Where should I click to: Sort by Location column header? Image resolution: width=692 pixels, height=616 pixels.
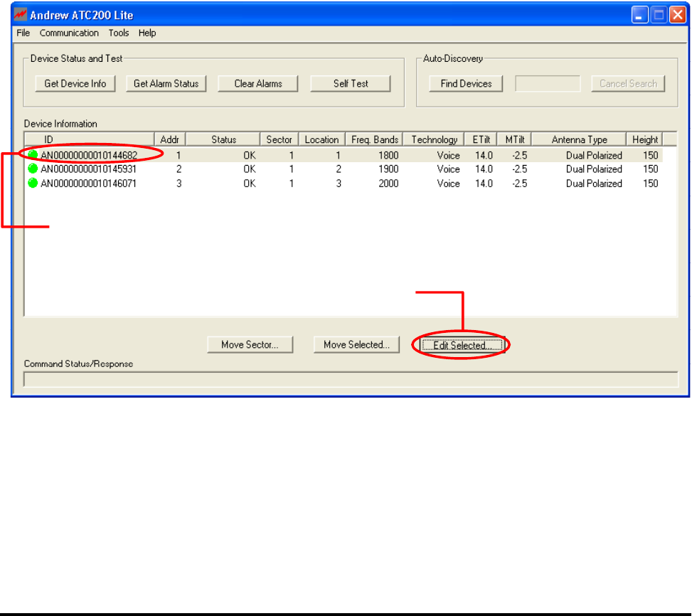point(322,139)
